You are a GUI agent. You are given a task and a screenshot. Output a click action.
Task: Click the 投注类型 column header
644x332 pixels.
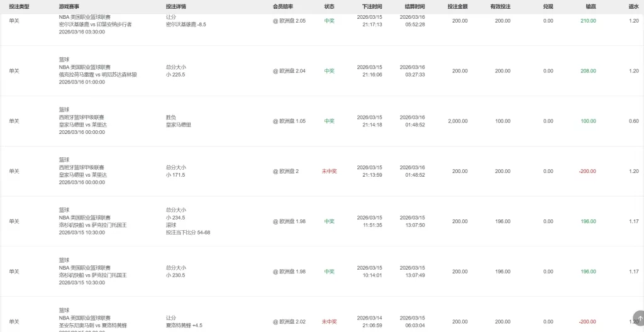[x=19, y=6]
